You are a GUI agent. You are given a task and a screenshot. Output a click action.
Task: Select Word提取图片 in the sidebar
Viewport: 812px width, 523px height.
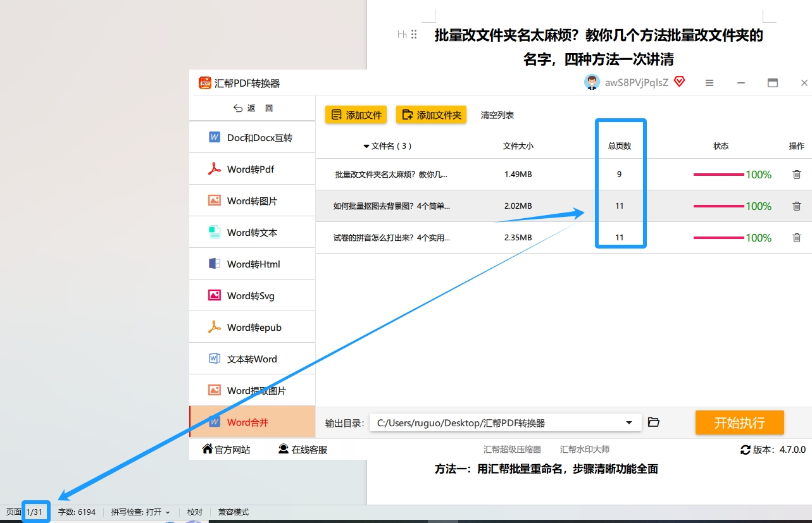click(253, 390)
